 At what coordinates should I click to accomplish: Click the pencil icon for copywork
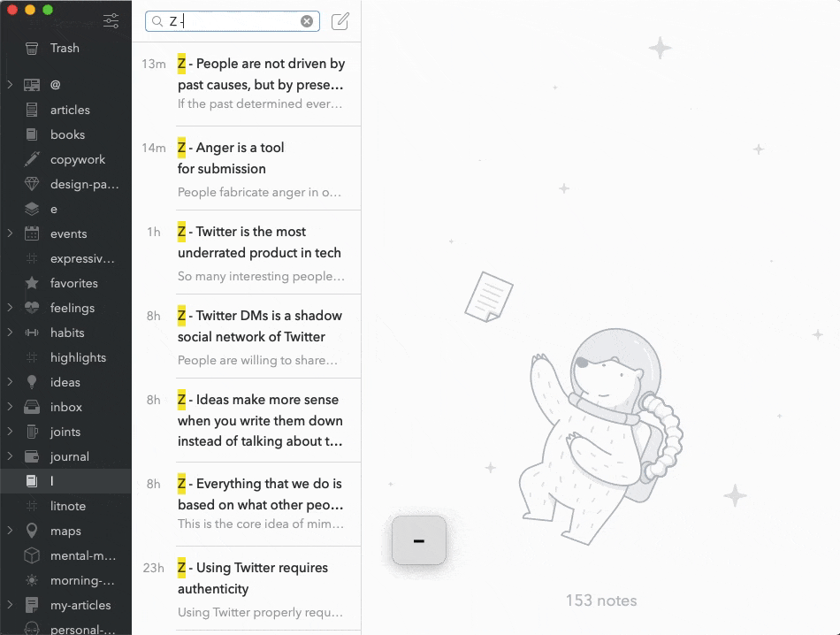[x=32, y=159]
